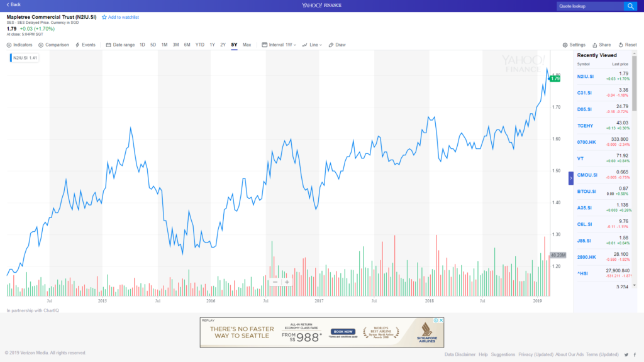Open the Suggestions link
The width and height of the screenshot is (644, 362).
click(502, 354)
